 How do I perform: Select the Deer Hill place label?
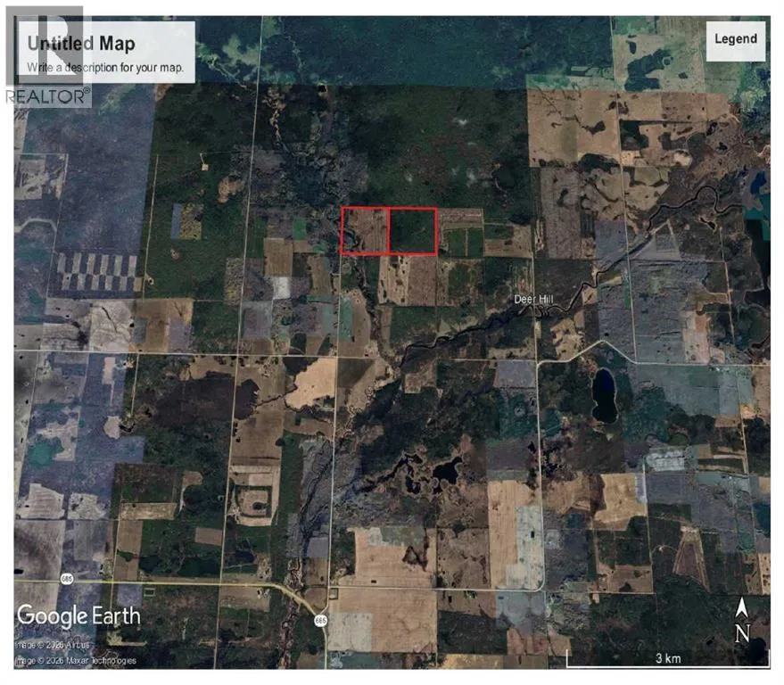click(534, 301)
